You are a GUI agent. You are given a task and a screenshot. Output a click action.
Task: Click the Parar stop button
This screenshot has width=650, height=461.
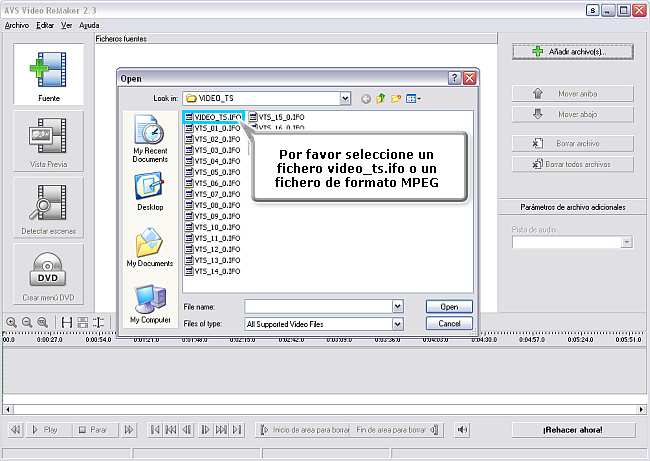95,430
